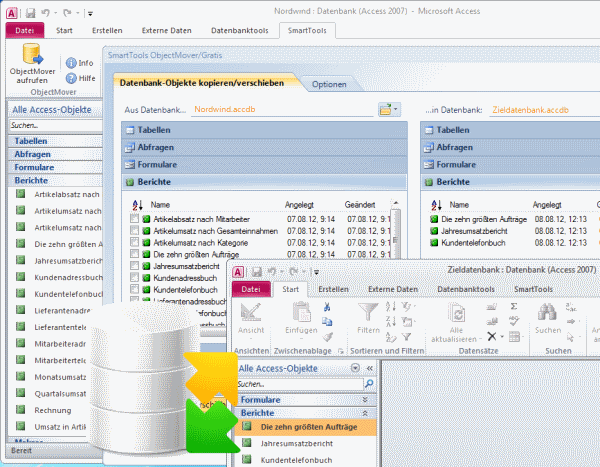Viewport: 600px width, 467px height.
Task: Click the sort ascending icon in Zieldatenbank
Action: [391, 306]
